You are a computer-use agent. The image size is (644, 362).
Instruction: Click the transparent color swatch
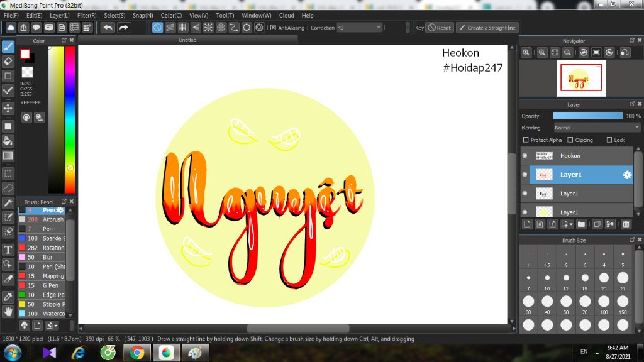27,72
